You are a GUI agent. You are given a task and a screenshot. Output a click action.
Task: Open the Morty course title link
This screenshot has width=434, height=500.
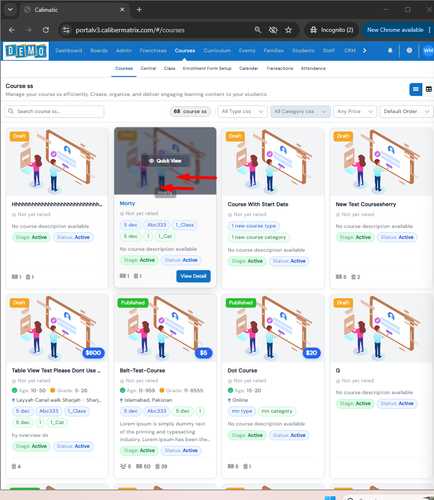click(127, 203)
